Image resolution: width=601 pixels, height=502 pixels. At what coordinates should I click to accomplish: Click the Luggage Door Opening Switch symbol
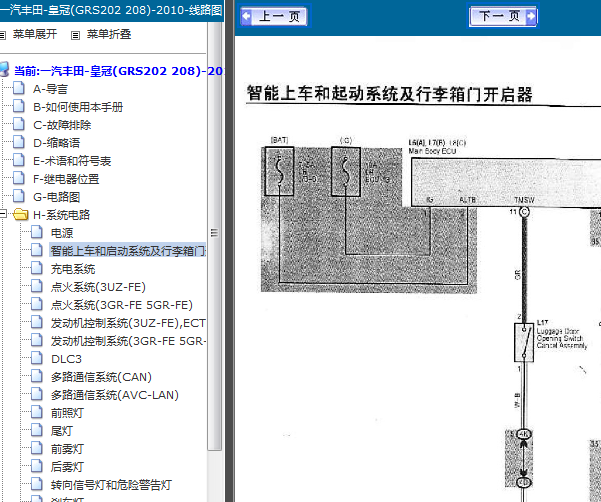524,342
